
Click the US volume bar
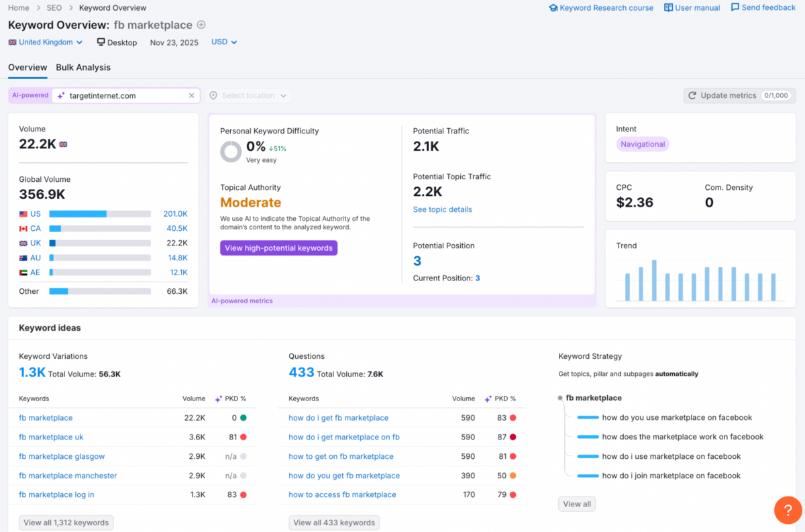100,214
